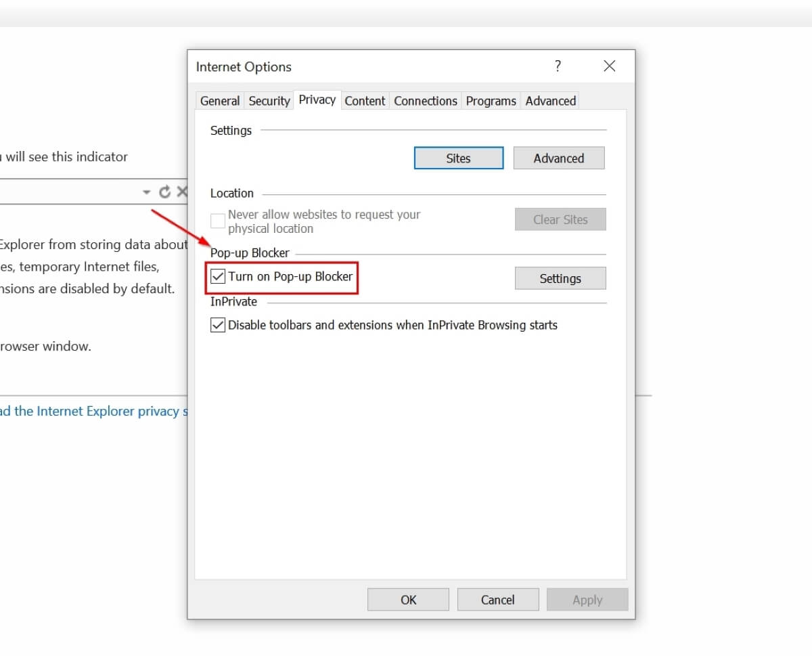Screen dimensions: 812x656
Task: Open the Internet Explorer privacy statement link
Action: pos(95,411)
